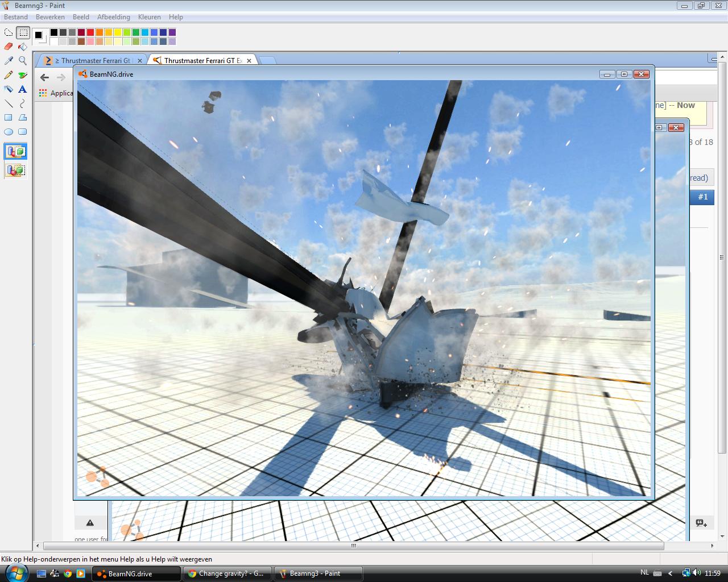
Task: Pick the Airbrush spray tool
Action: tap(9, 89)
